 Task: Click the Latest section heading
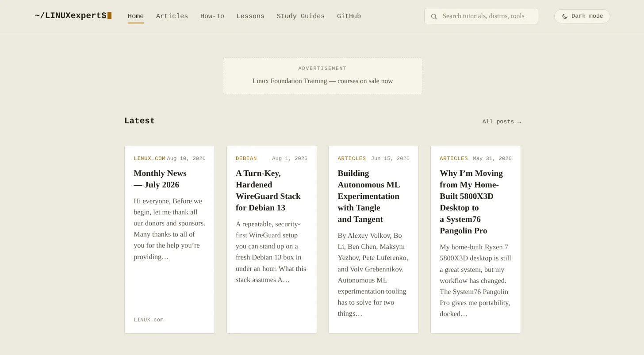tap(139, 121)
